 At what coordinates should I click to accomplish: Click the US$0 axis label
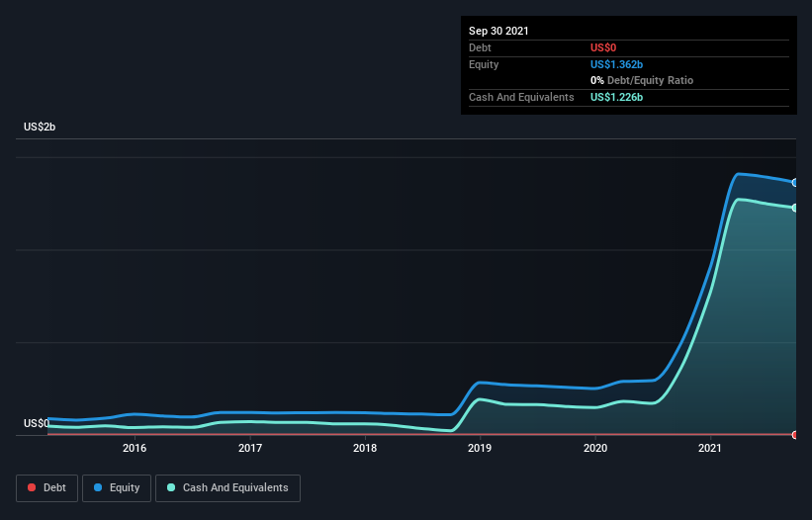pyautogui.click(x=37, y=423)
